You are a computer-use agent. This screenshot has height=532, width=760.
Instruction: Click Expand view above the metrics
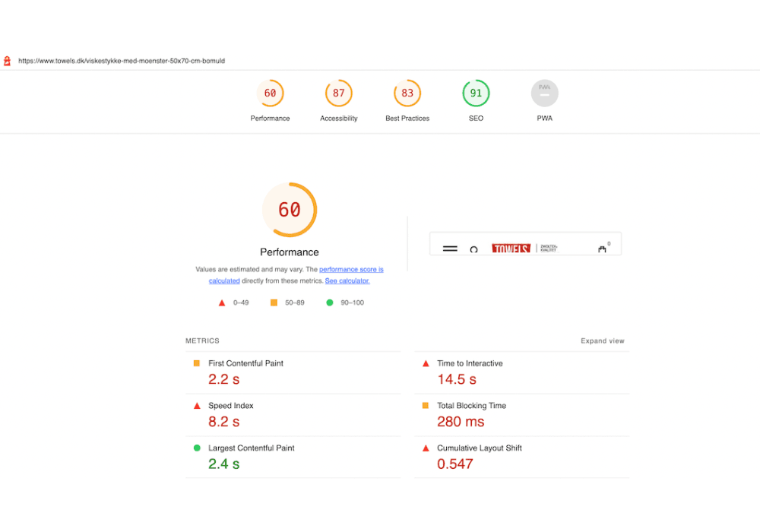(x=603, y=340)
